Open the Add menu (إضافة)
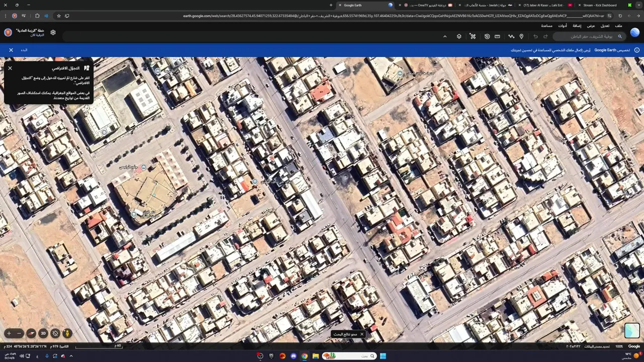This screenshot has width=644, height=362. [577, 26]
